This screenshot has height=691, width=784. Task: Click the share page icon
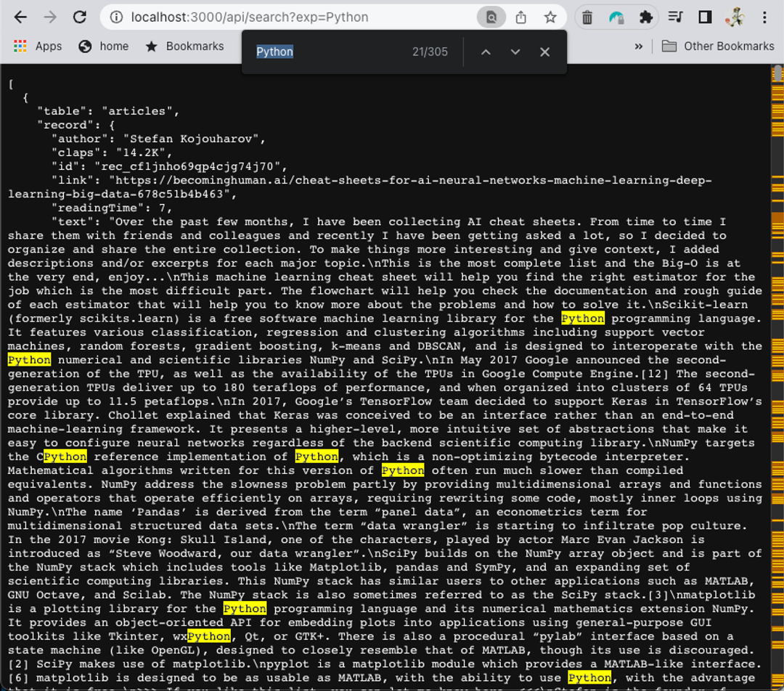click(x=520, y=17)
